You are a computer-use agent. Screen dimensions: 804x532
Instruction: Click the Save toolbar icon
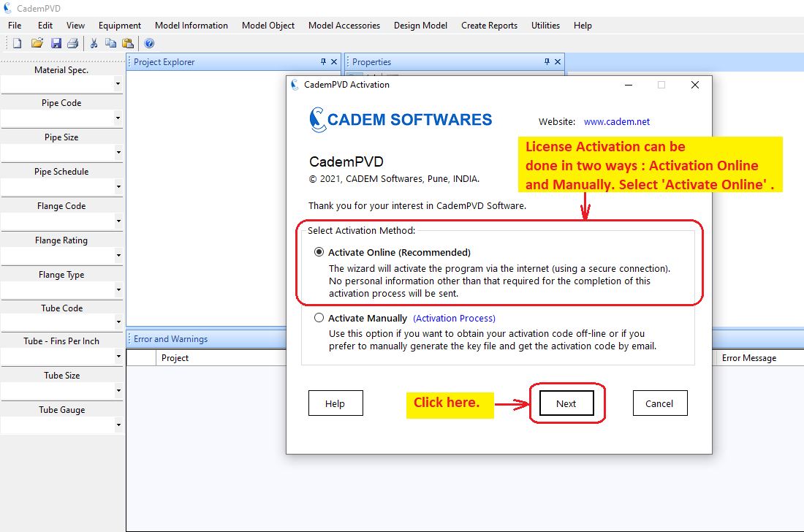point(56,43)
